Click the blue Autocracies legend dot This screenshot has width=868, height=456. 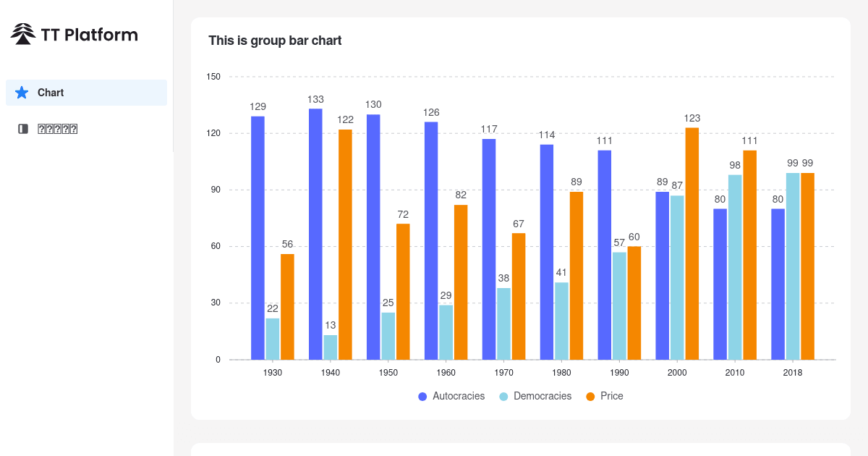pos(422,396)
